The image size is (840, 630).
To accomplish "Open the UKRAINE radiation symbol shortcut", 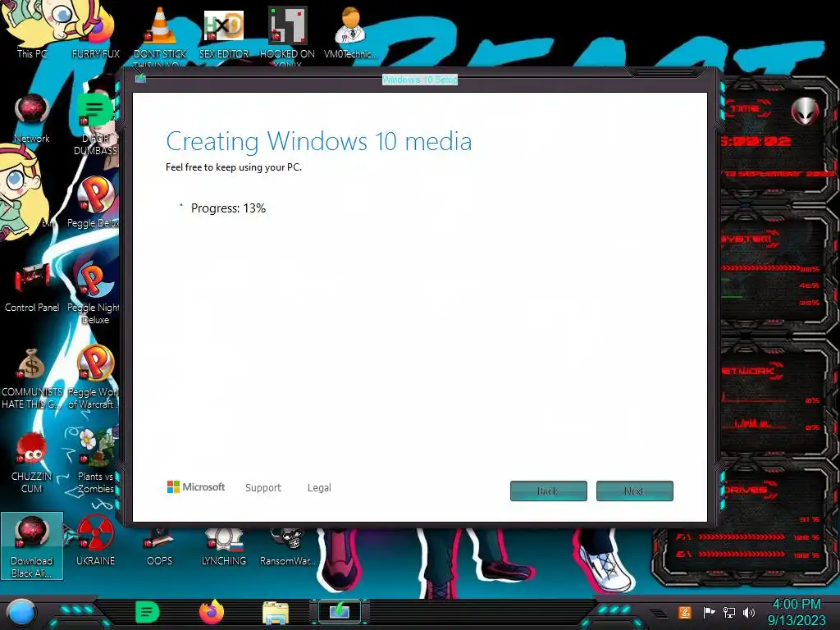I will click(95, 540).
